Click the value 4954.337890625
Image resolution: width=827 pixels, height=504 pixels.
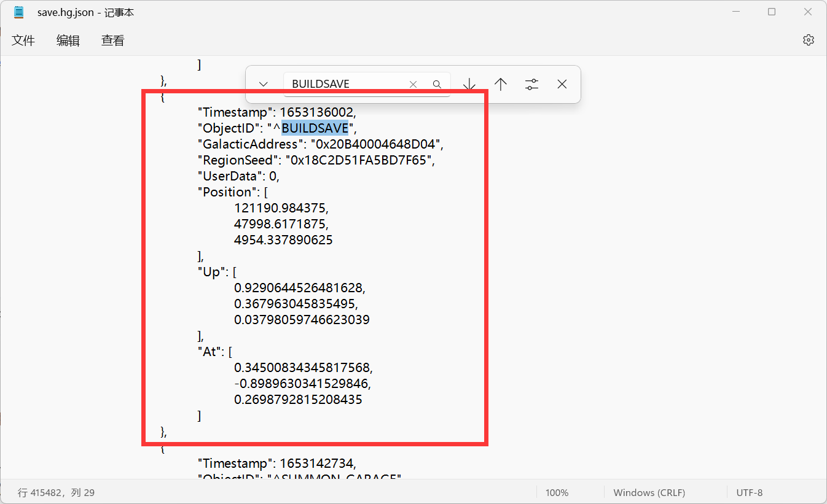pos(283,240)
